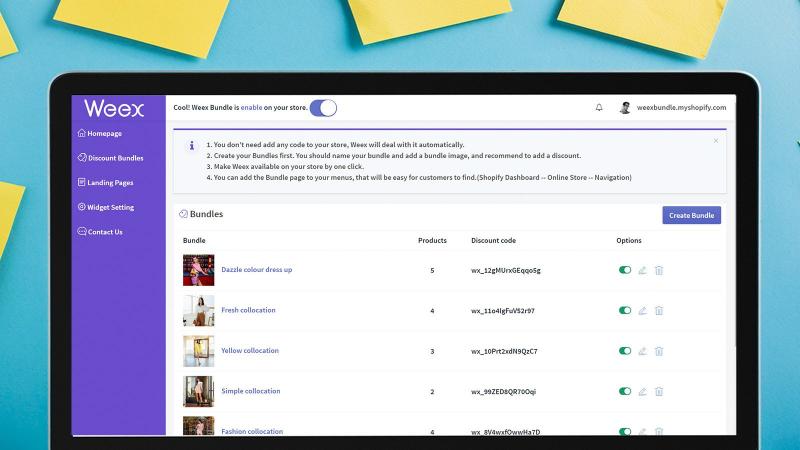Toggle Weex Bundle enable switch
This screenshot has width=800, height=450.
pyautogui.click(x=323, y=108)
